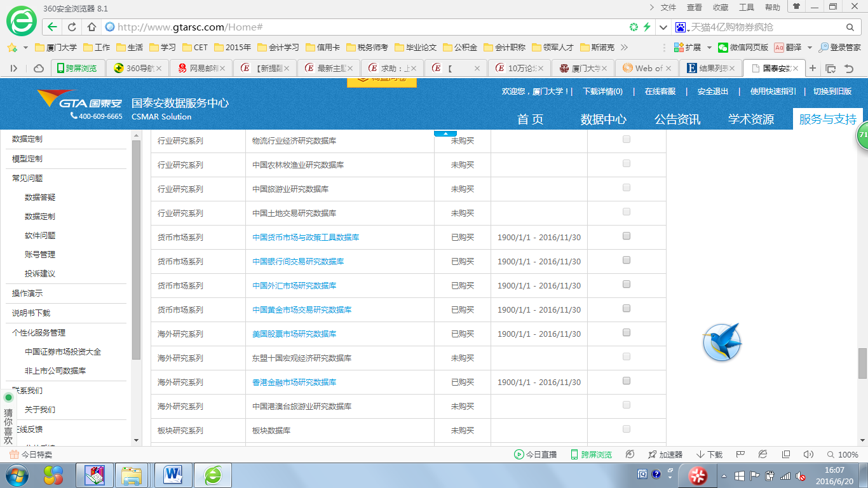The image size is (868, 488).
Task: Open the file explorer taskbar icon
Action: tap(132, 475)
